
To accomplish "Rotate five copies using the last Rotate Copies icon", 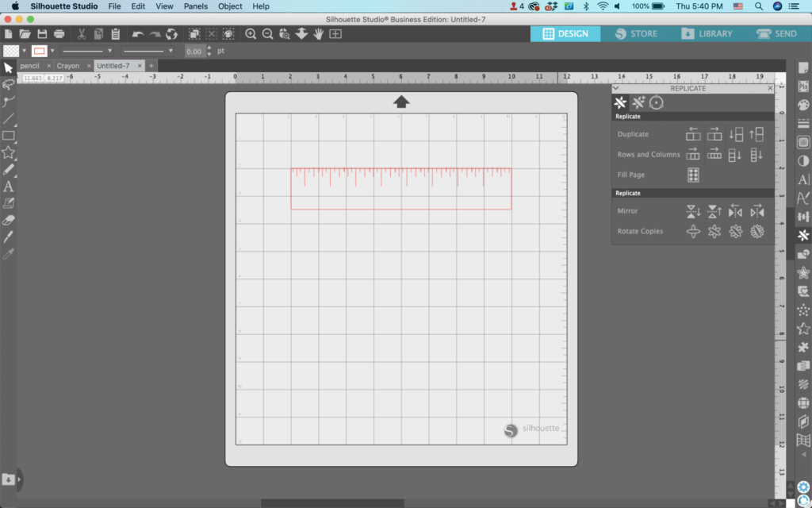I will [x=756, y=232].
